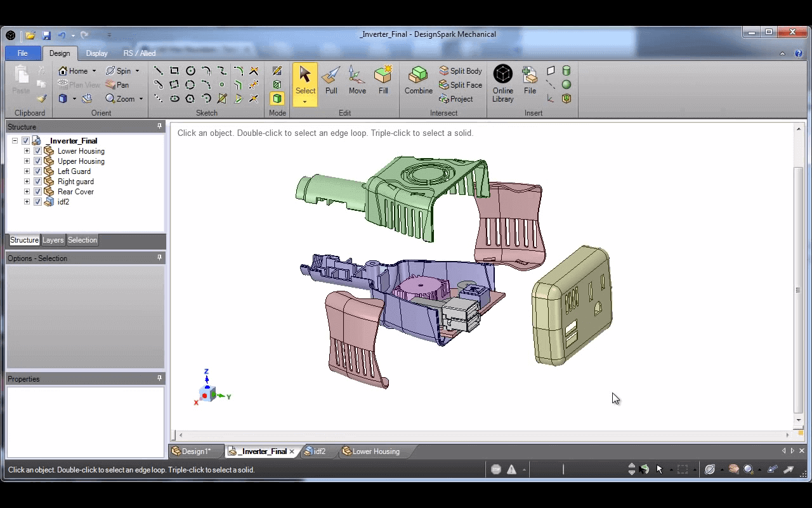812x508 pixels.
Task: Uncheck the Lower Housing visibility checkbox
Action: (37, 151)
